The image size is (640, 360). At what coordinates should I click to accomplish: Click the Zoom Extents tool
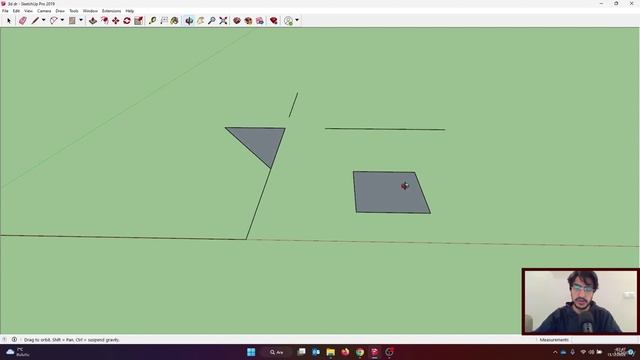(223, 20)
